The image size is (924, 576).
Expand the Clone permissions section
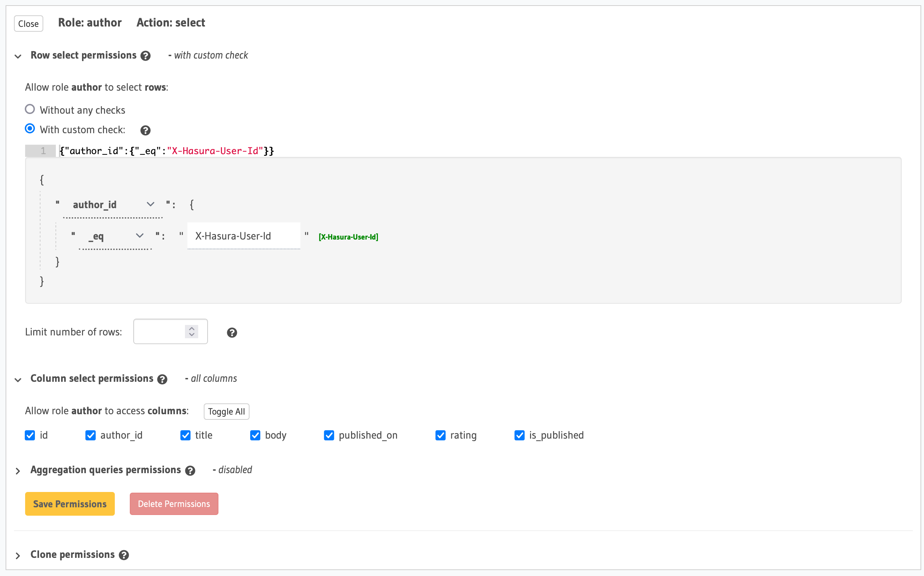click(18, 555)
